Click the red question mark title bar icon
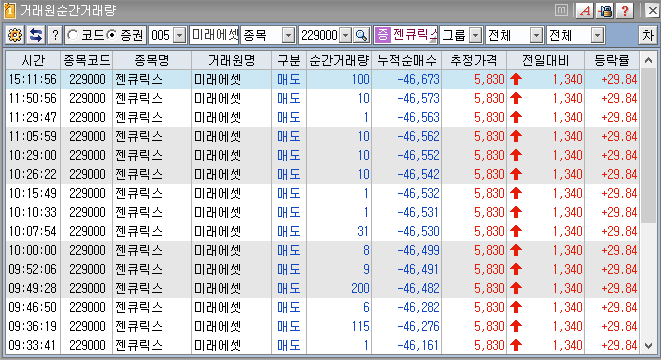661x360 pixels. [x=625, y=11]
